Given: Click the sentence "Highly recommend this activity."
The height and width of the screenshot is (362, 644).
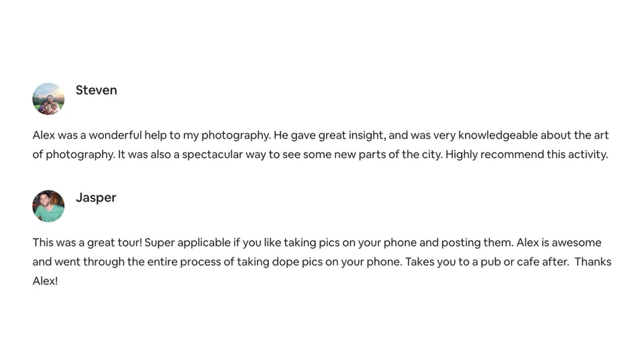Looking at the screenshot, I should [527, 154].
